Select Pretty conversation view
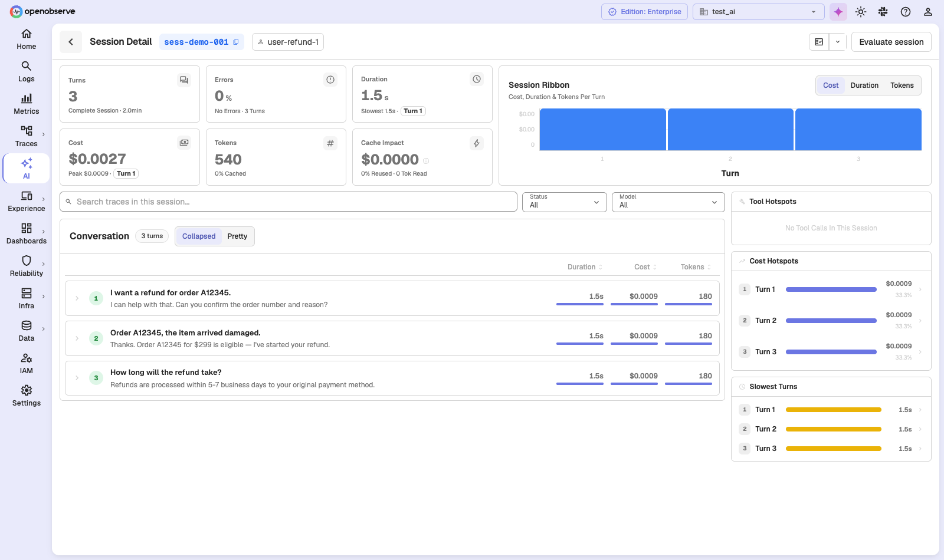 [x=237, y=236]
